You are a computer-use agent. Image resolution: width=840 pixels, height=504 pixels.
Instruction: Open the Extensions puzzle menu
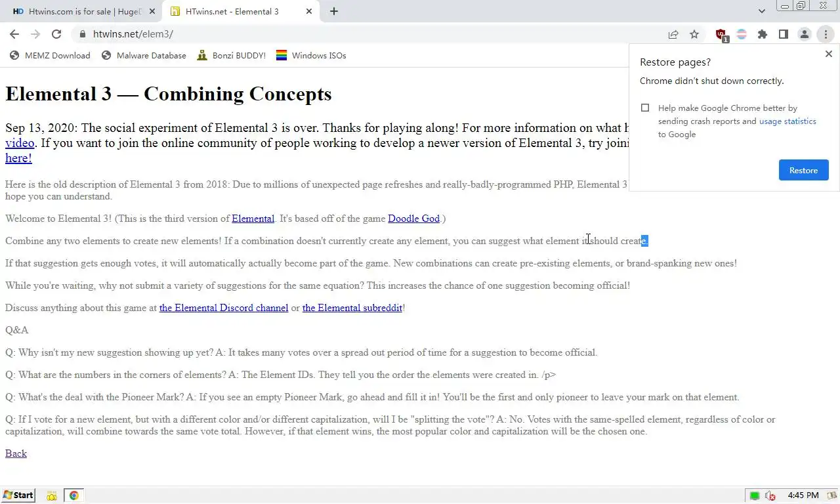(763, 34)
